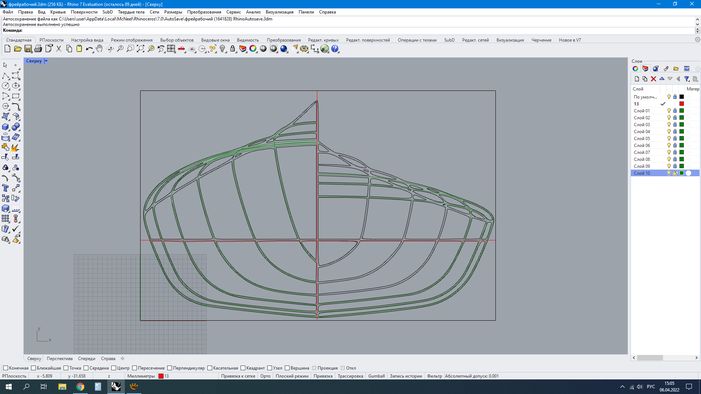The height and width of the screenshot is (394, 701).
Task: Click the blue render sphere icon
Action: pos(284,49)
